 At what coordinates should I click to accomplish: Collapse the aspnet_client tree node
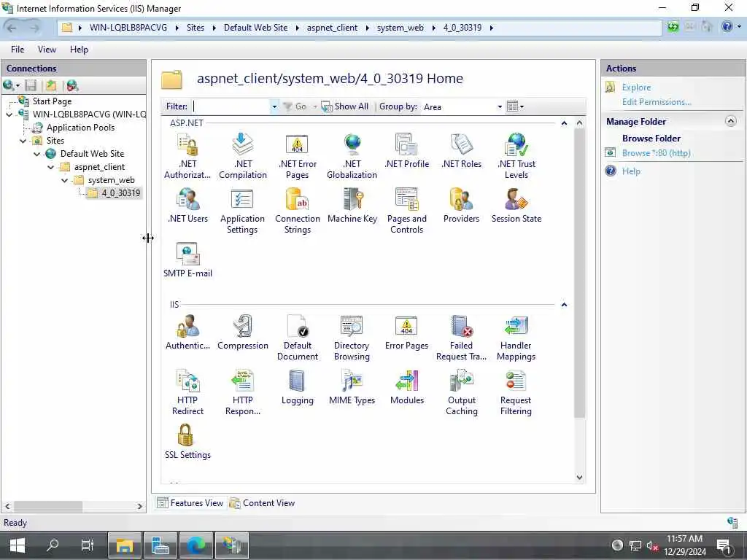[50, 167]
